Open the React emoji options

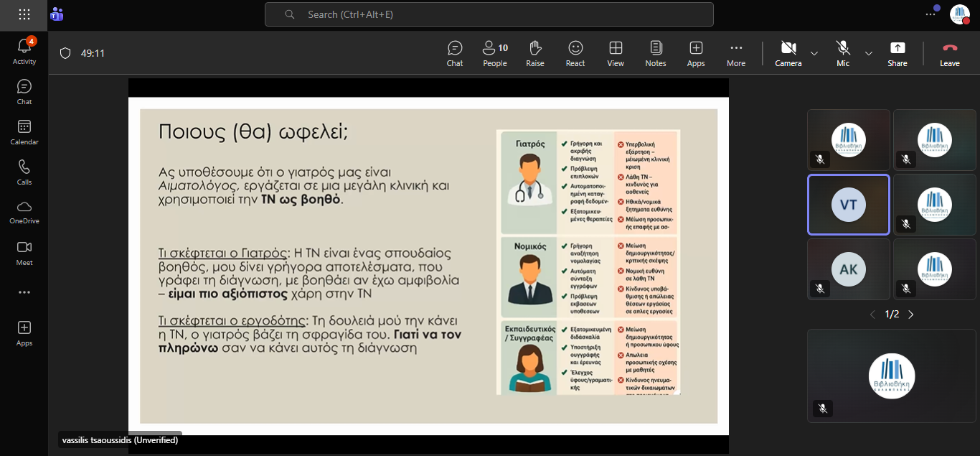point(575,53)
